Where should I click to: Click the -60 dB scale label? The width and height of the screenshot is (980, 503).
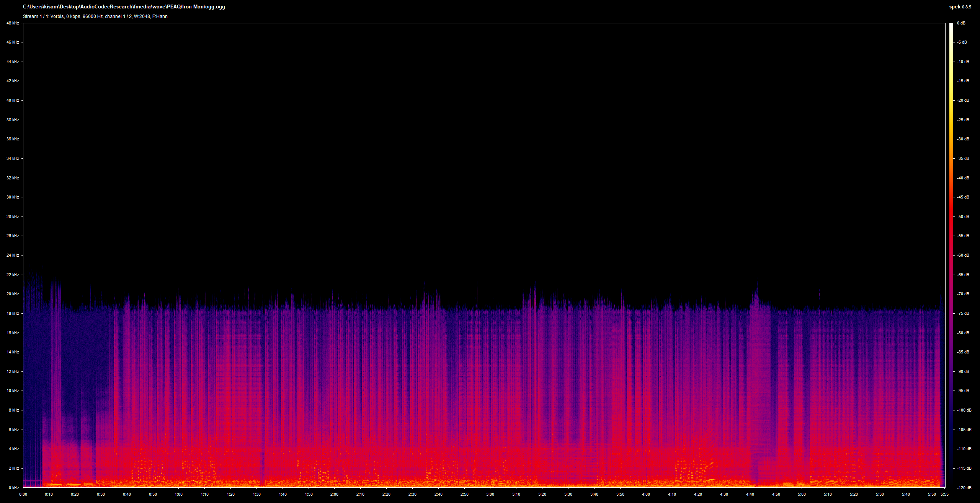point(963,255)
